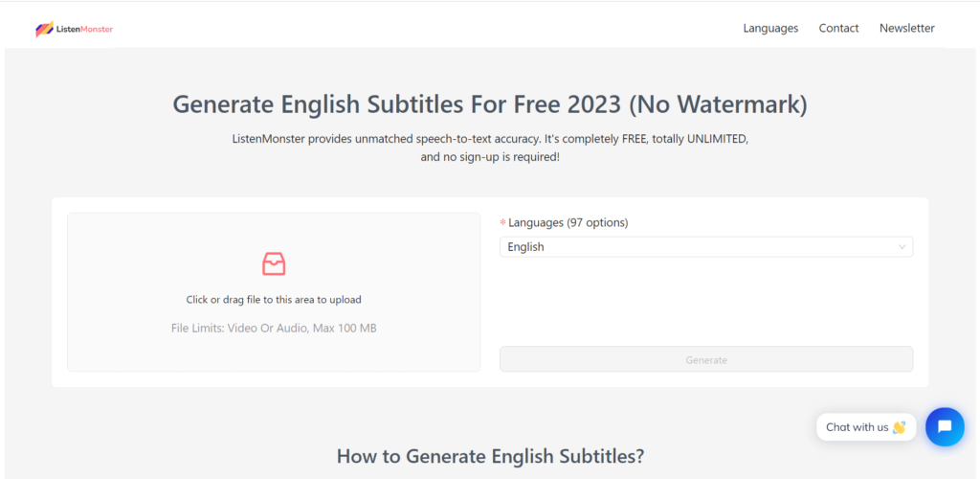Go to the Contact page link
980x479 pixels.
[838, 28]
